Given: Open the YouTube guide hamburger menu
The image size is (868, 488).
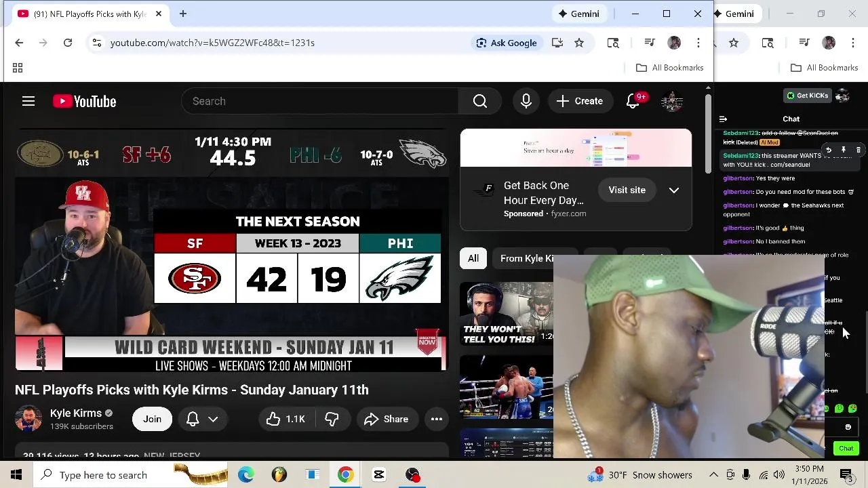Looking at the screenshot, I should click(x=28, y=101).
